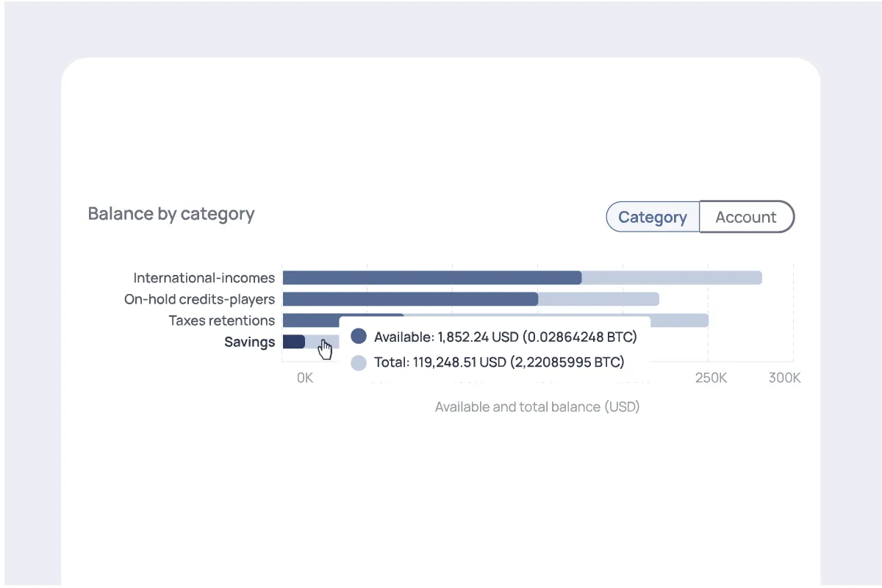The width and height of the screenshot is (882, 588).
Task: Click the Available 1,852.24 USD tooltip text
Action: (505, 337)
